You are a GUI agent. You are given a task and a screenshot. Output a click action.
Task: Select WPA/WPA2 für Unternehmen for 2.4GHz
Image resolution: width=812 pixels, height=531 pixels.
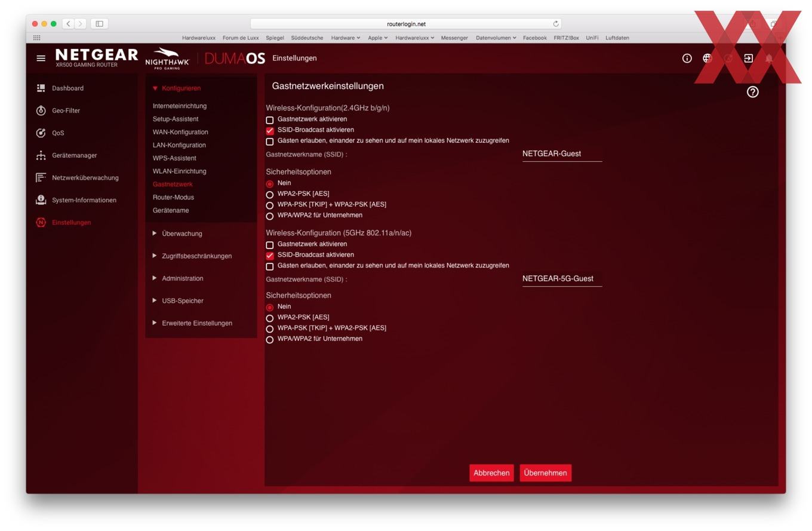269,216
